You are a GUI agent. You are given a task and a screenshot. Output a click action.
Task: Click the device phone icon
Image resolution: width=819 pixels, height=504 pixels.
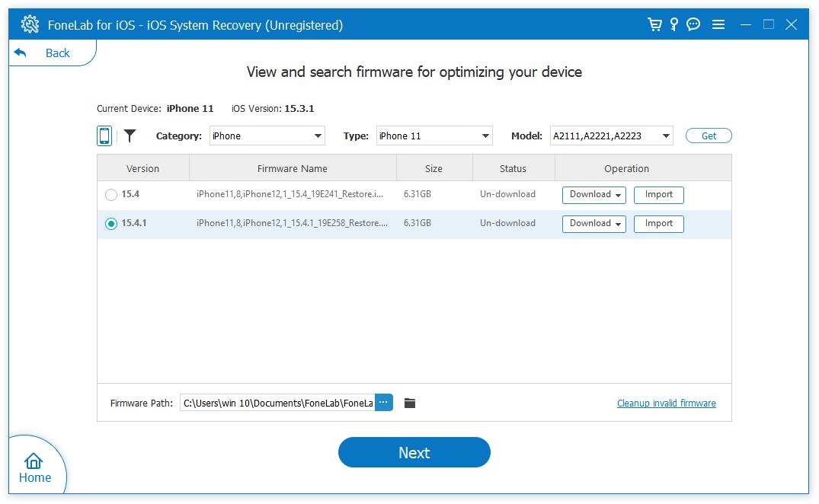[x=104, y=136]
